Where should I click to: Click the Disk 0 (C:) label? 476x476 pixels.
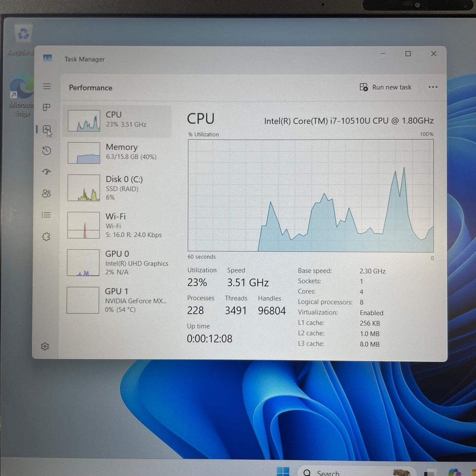pyautogui.click(x=124, y=179)
